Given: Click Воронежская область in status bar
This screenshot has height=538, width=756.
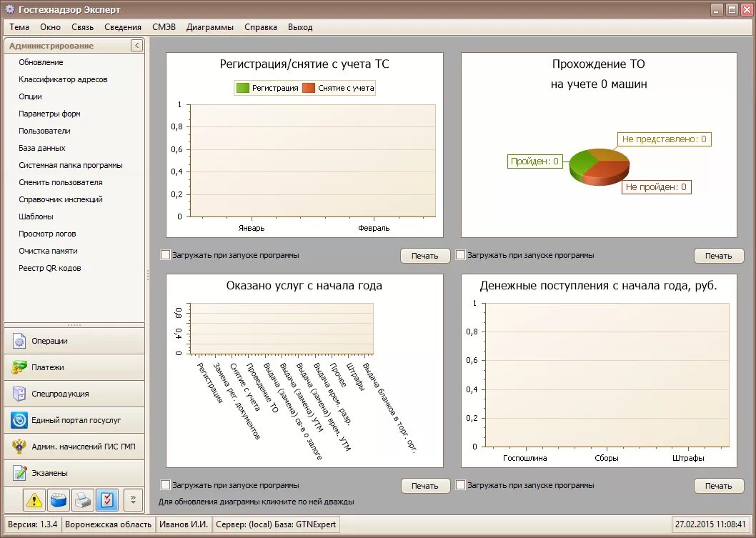Looking at the screenshot, I should coord(108,524).
